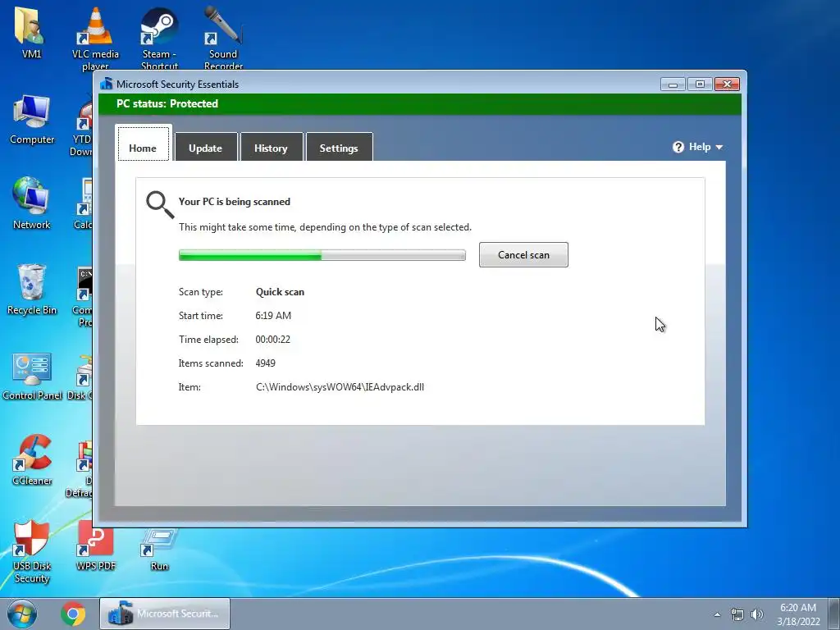Screen dimensions: 840x630
Task: Click the 'Your PC is being scanned' heading
Action: [234, 202]
